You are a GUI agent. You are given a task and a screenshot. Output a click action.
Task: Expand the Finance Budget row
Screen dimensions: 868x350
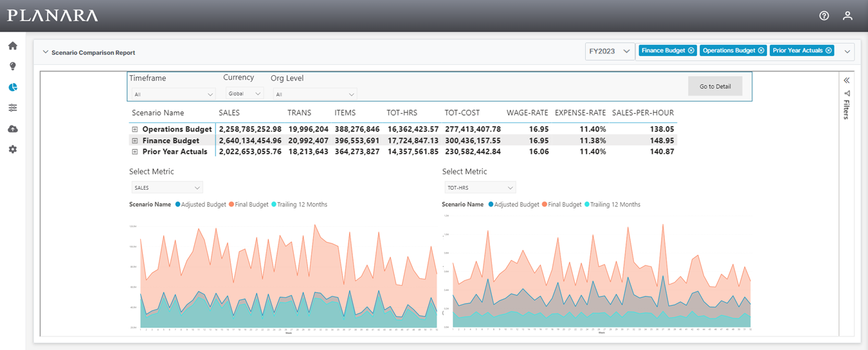pos(135,140)
